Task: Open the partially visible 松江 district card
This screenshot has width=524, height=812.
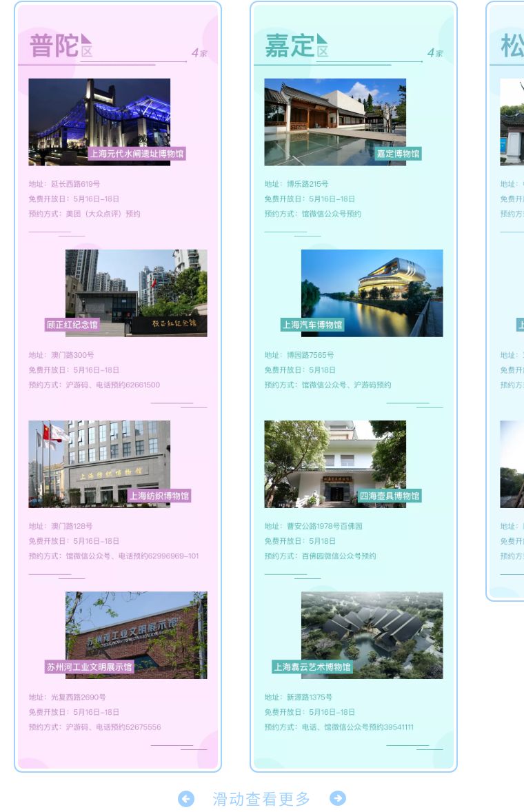Action: 505,301
